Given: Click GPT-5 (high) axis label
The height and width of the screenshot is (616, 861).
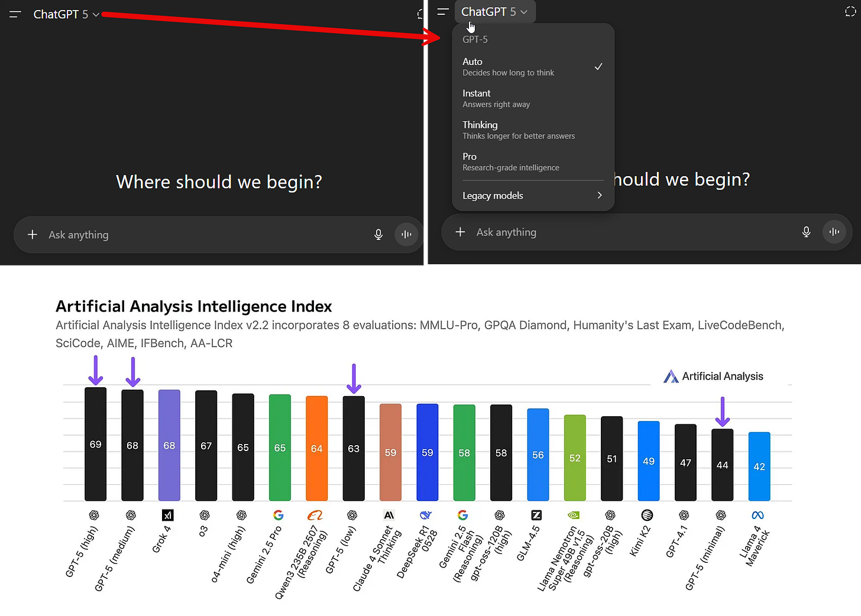Looking at the screenshot, I should tap(82, 552).
